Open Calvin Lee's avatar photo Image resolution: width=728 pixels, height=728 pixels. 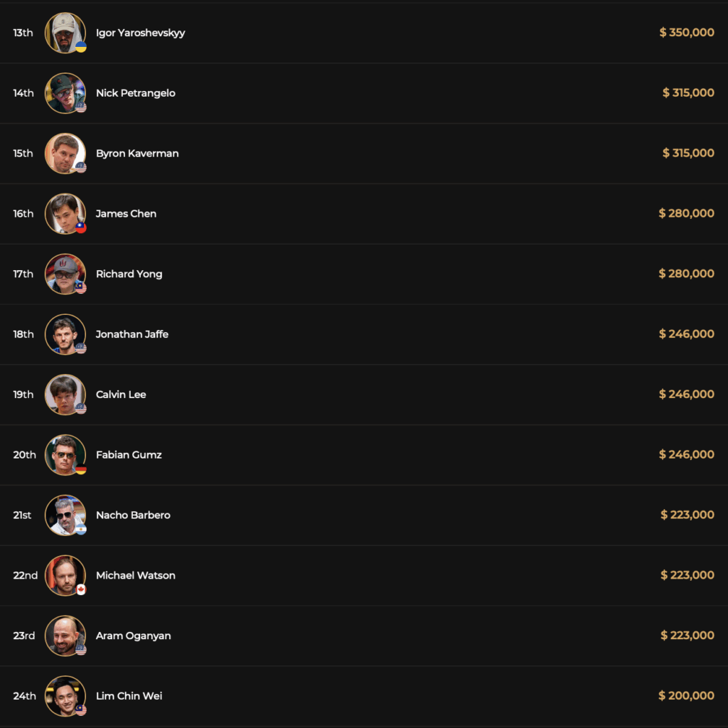click(65, 395)
